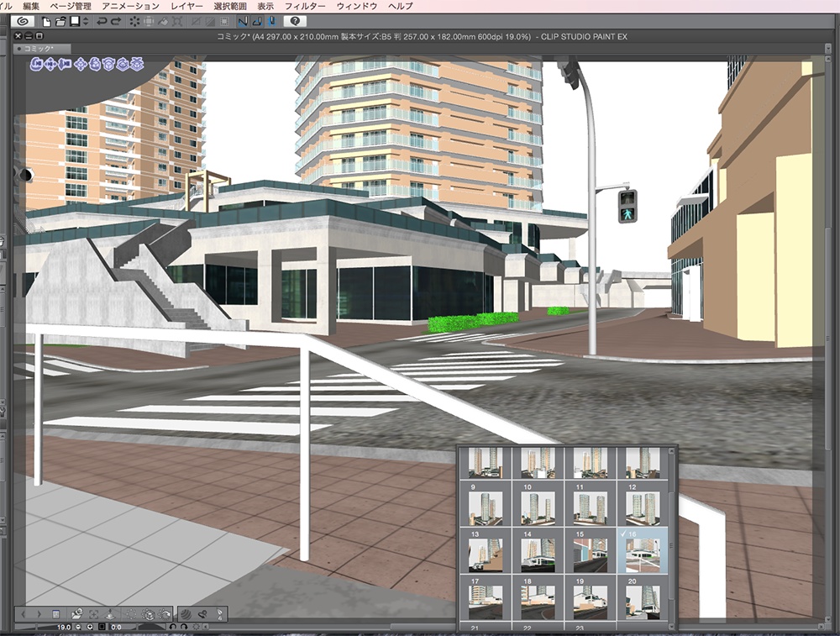This screenshot has width=840, height=636.
Task: Click the zoom decrease arrow next to 19.0
Action: click(78, 628)
